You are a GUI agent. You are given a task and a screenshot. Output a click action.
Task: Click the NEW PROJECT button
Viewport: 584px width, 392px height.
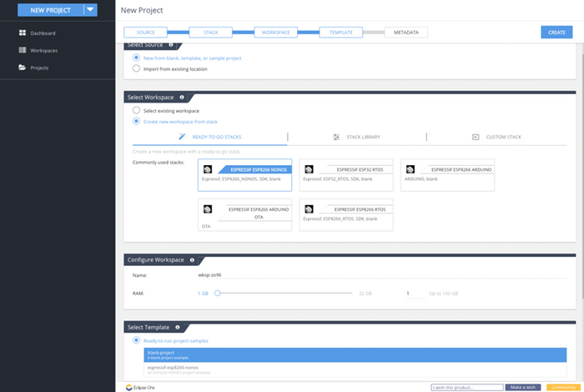click(x=50, y=10)
